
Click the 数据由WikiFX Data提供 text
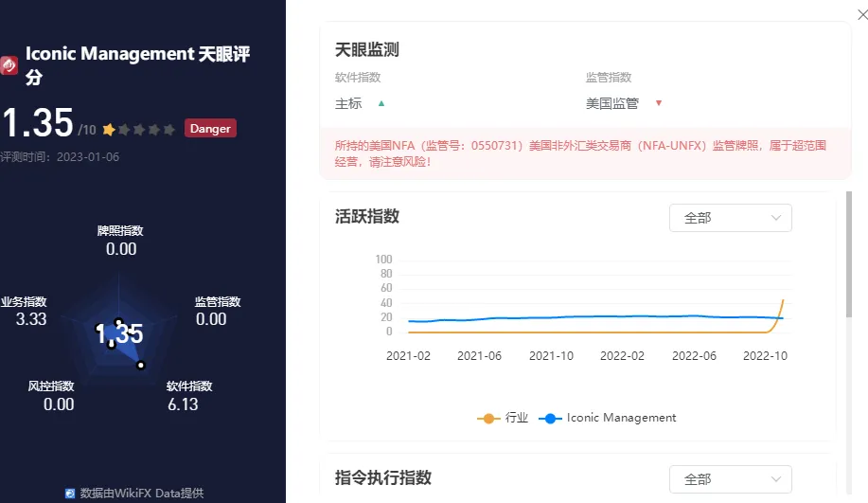142,493
